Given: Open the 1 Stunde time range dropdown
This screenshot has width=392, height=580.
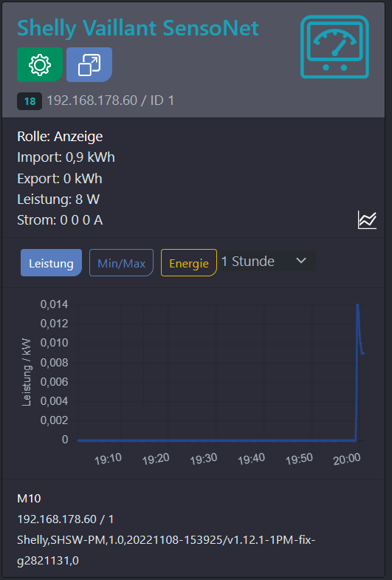Looking at the screenshot, I should [x=267, y=261].
